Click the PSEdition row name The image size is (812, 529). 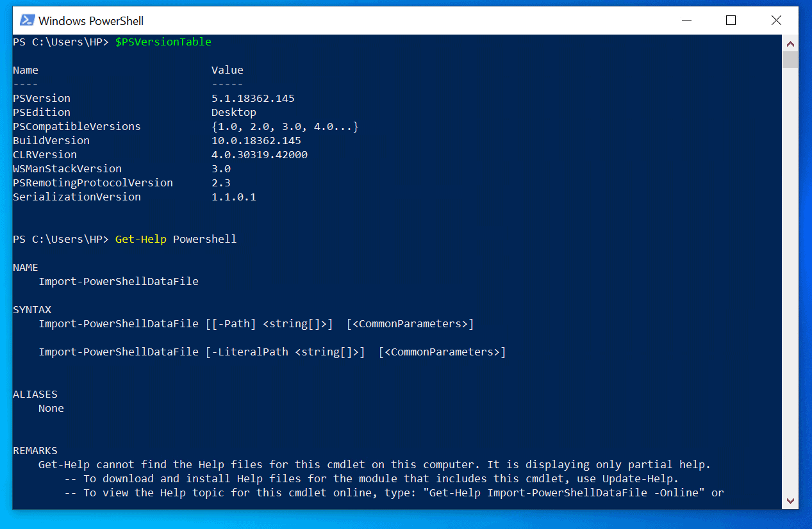click(x=42, y=113)
